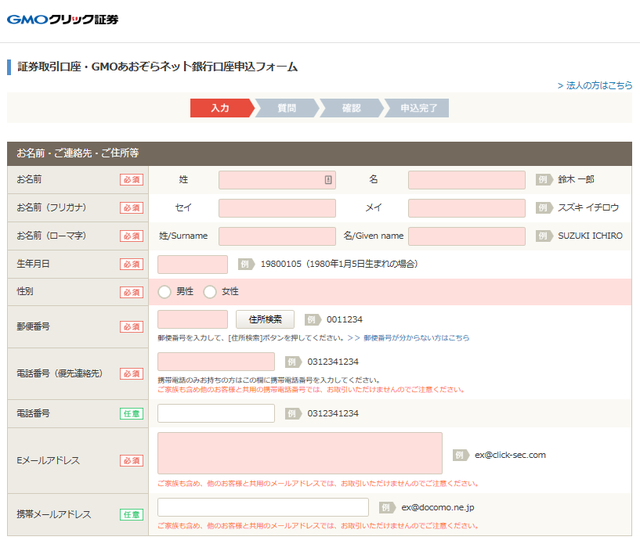This screenshot has height=544, width=640.
Task: Select the 質問 step tab
Action: click(x=287, y=108)
